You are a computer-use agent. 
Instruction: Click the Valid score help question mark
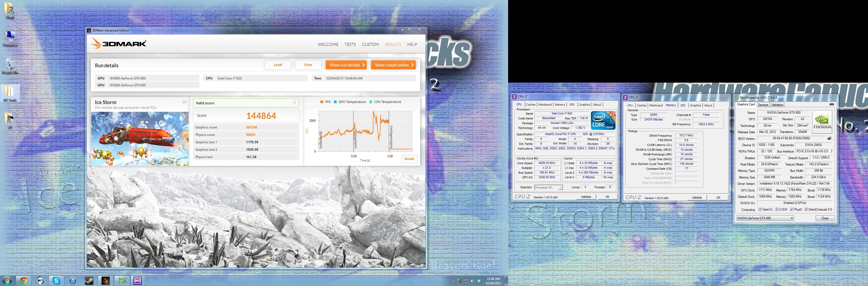(295, 103)
